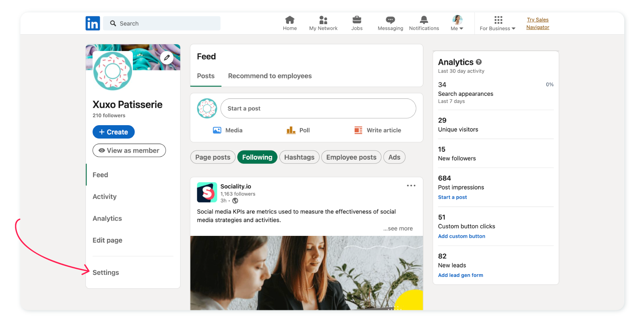Viewport: 644px width, 322px height.
Task: Add Media to a post
Action: [228, 130]
